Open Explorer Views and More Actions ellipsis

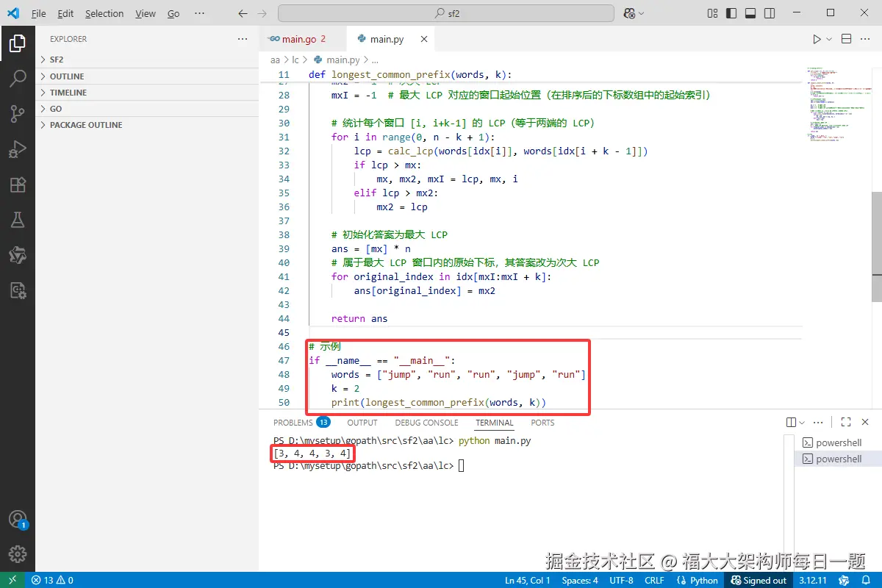pos(243,39)
